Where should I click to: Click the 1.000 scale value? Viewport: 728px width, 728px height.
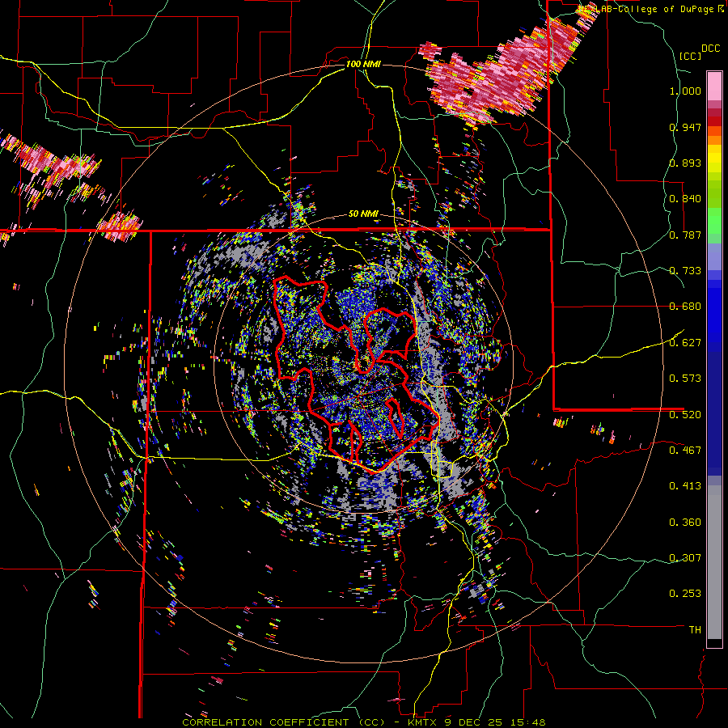point(685,91)
